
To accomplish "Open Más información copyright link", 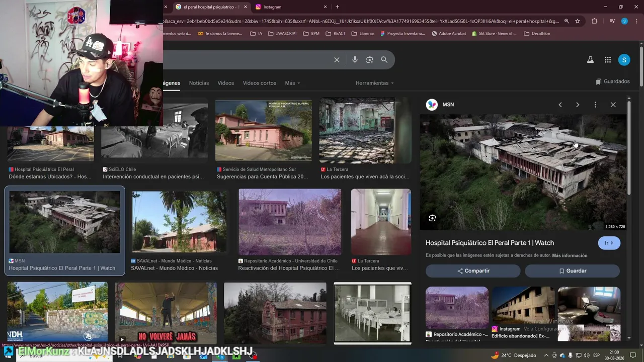I will 570,255.
